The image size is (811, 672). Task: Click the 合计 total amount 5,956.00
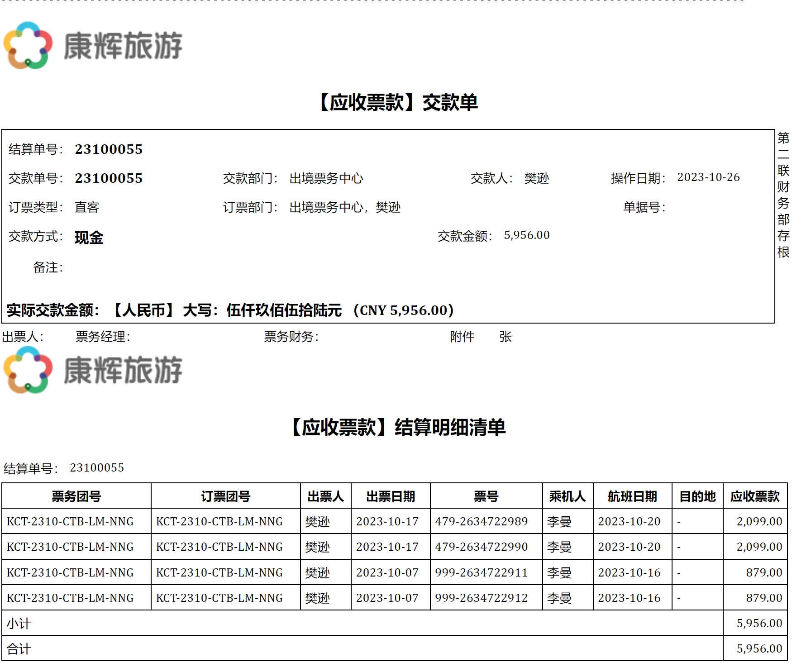click(759, 649)
